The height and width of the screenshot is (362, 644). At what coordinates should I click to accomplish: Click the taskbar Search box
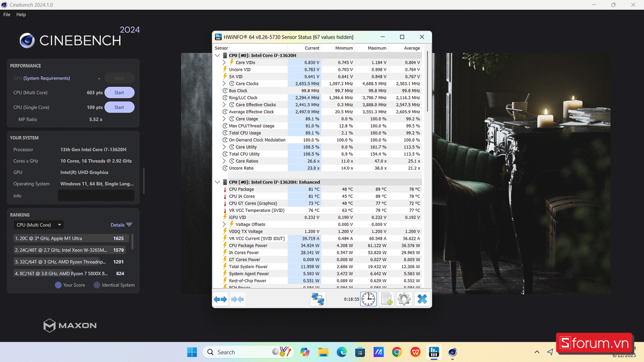248,352
